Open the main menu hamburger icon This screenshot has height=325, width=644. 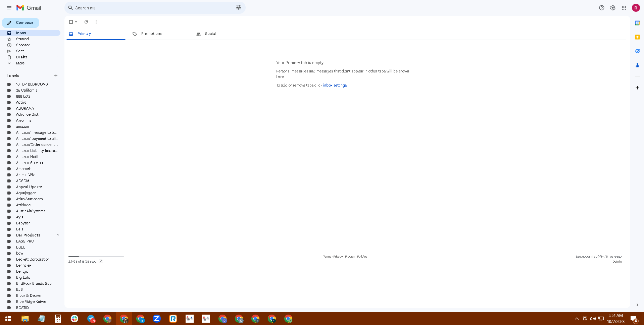click(9, 8)
